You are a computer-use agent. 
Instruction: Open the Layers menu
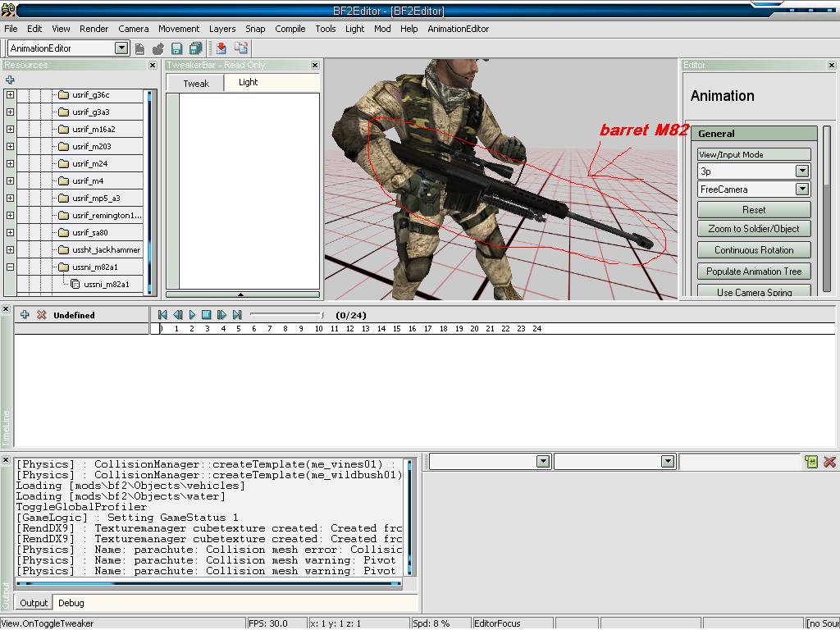(221, 29)
